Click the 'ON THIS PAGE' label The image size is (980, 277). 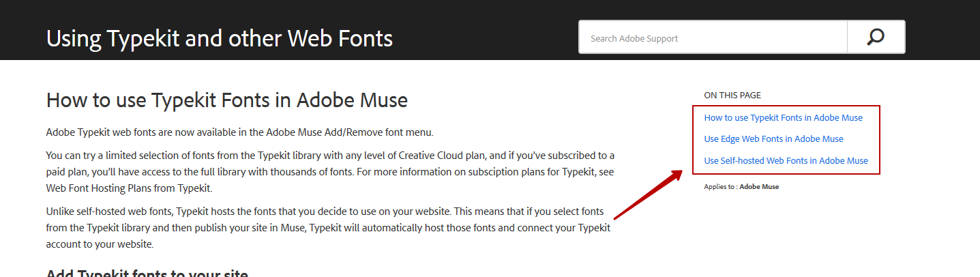(732, 96)
